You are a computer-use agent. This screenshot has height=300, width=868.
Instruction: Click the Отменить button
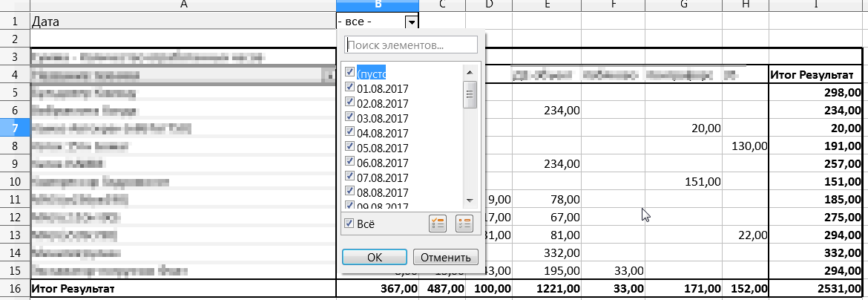point(445,257)
